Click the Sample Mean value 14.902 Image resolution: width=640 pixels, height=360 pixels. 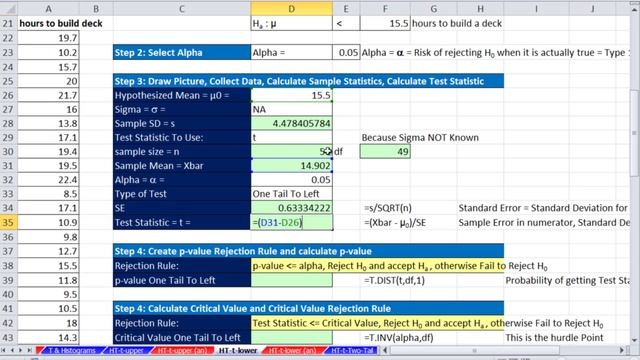(x=291, y=166)
